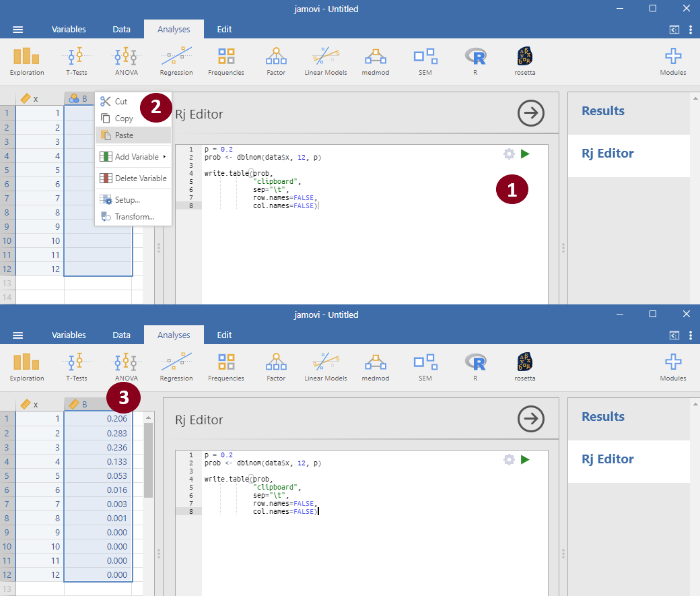The image size is (700, 596).
Task: Open SEM menu in top window
Action: point(425,62)
